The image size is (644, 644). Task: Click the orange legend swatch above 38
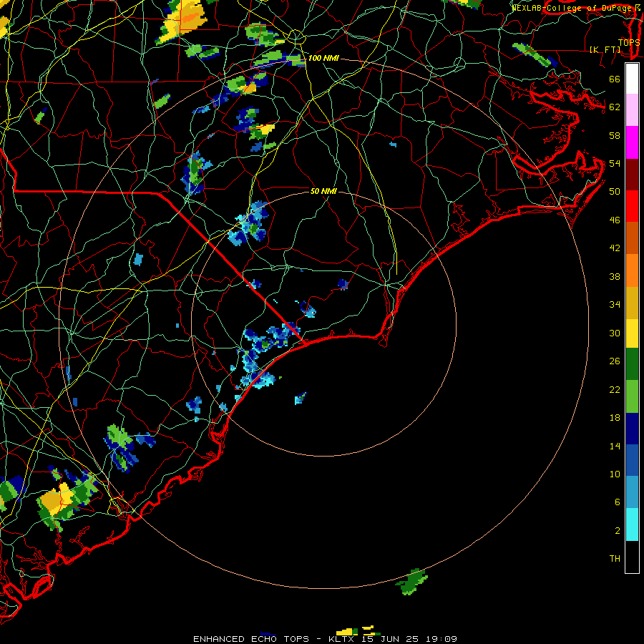(x=632, y=270)
